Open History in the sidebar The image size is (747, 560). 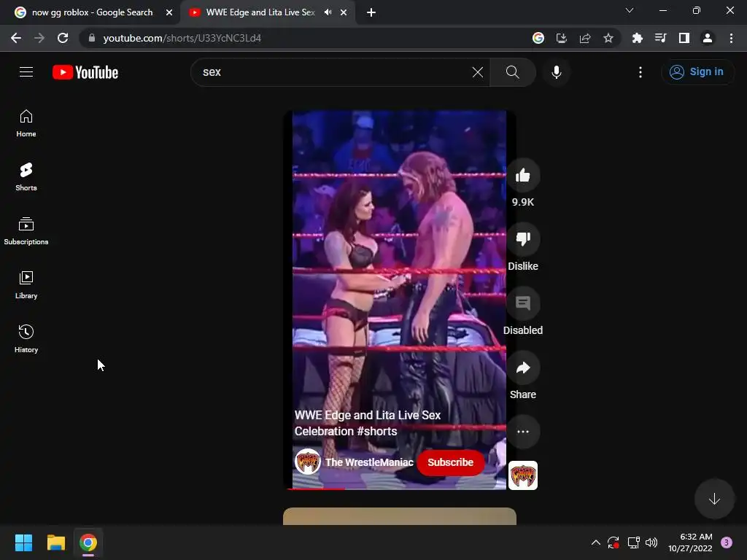pyautogui.click(x=26, y=338)
